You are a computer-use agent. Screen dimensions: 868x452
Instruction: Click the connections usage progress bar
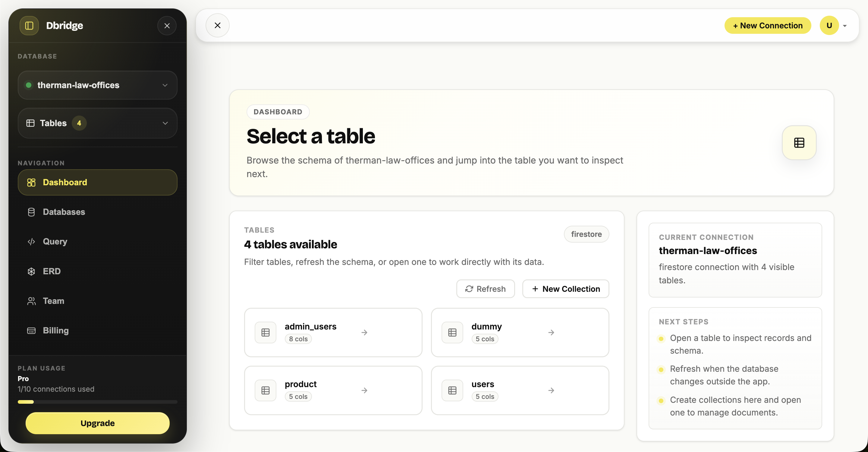click(x=97, y=402)
